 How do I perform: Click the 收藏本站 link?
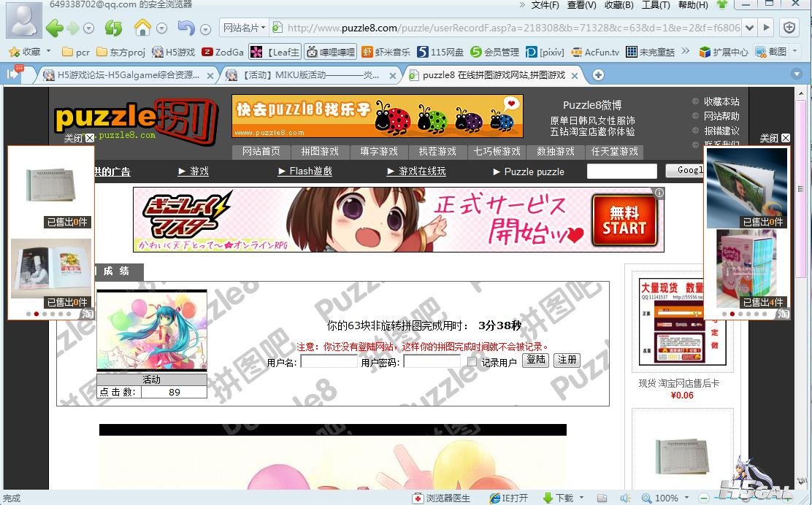pos(721,101)
